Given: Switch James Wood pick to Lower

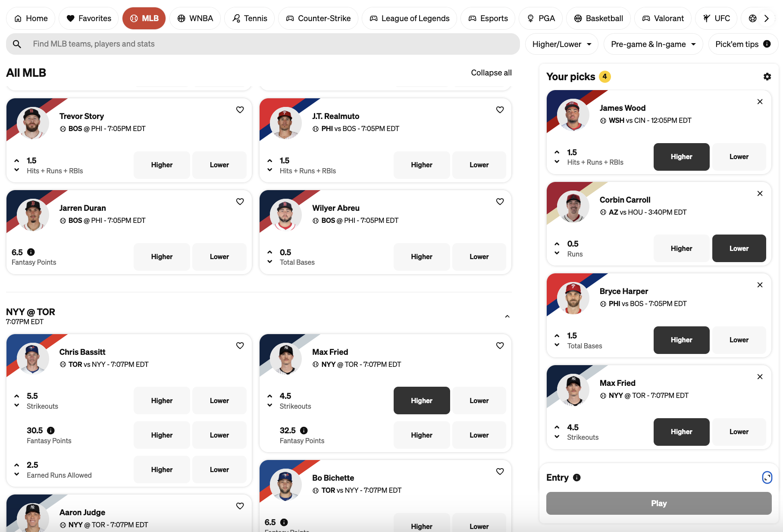Looking at the screenshot, I should point(739,157).
